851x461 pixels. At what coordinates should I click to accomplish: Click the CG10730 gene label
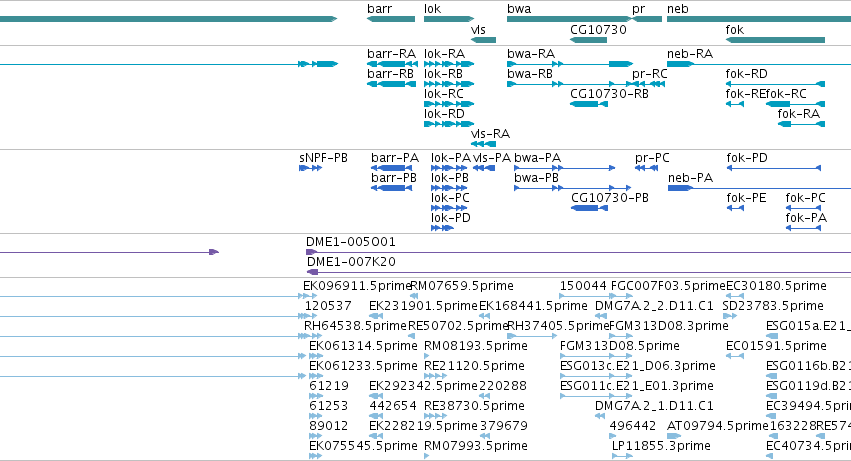click(x=598, y=30)
